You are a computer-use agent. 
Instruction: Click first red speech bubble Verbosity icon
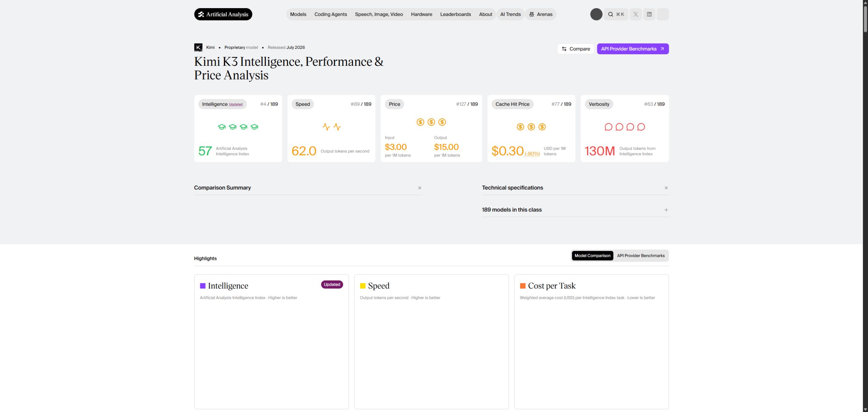click(x=608, y=127)
